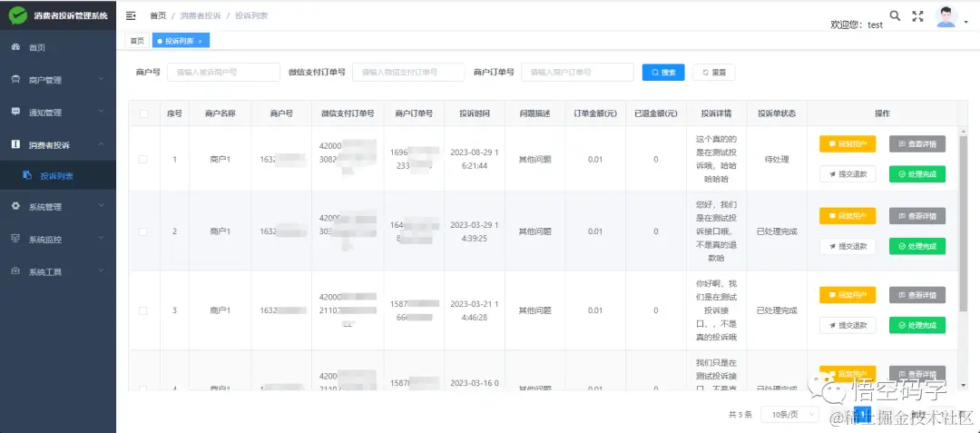Screen dimensions: 980x433
Task: Click 首页 in the breadcrumb
Action: (158, 15)
